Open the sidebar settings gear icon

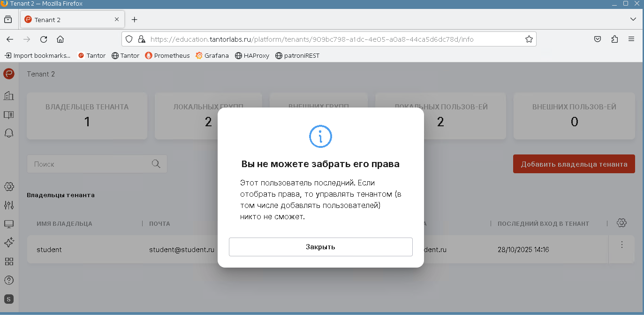click(9, 186)
